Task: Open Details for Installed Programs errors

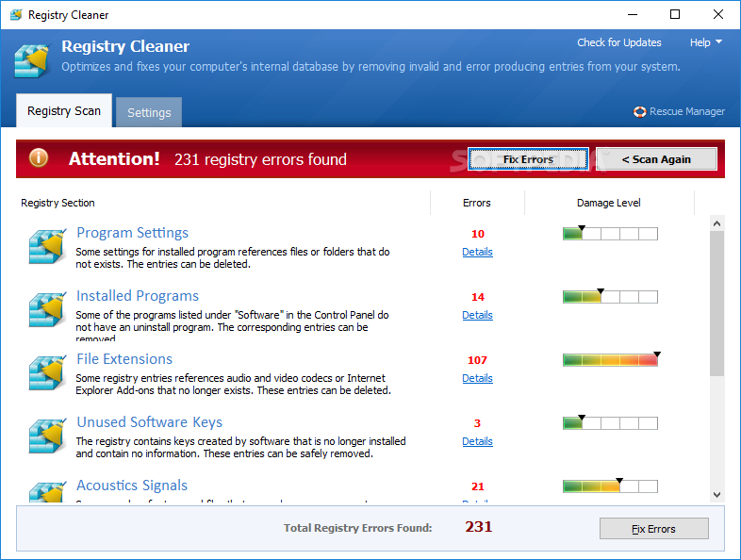Action: tap(477, 315)
